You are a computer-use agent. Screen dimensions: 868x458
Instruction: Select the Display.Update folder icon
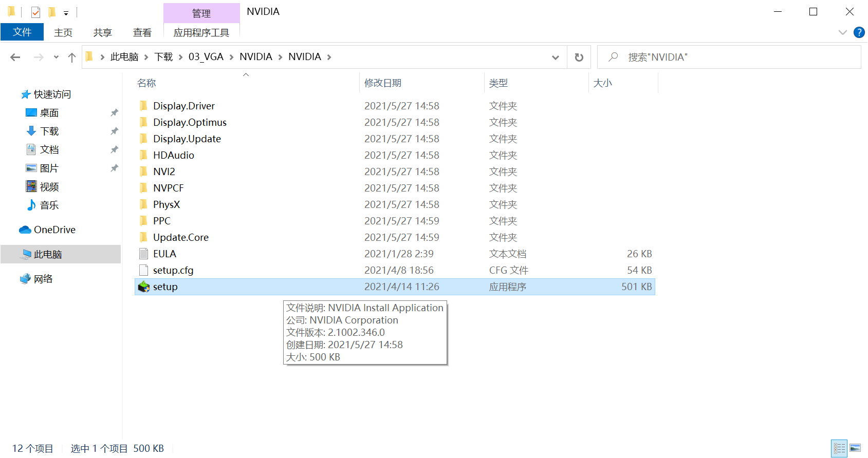pyautogui.click(x=144, y=139)
